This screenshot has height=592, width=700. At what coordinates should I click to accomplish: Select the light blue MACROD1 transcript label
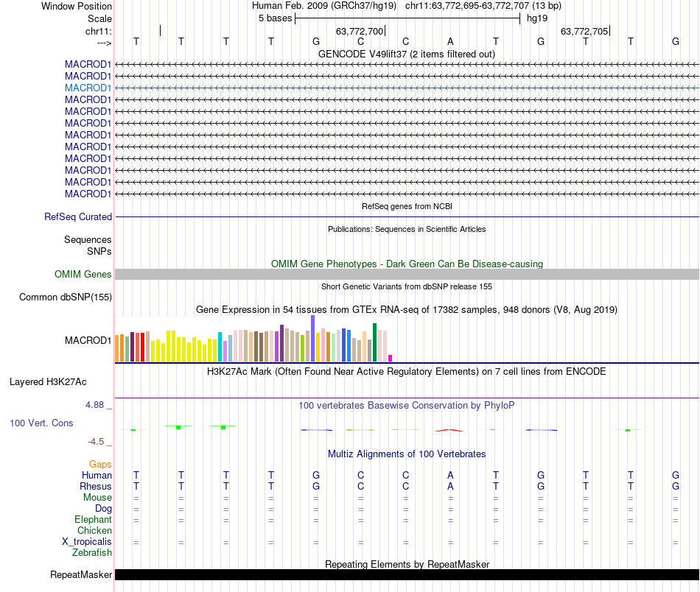(88, 88)
